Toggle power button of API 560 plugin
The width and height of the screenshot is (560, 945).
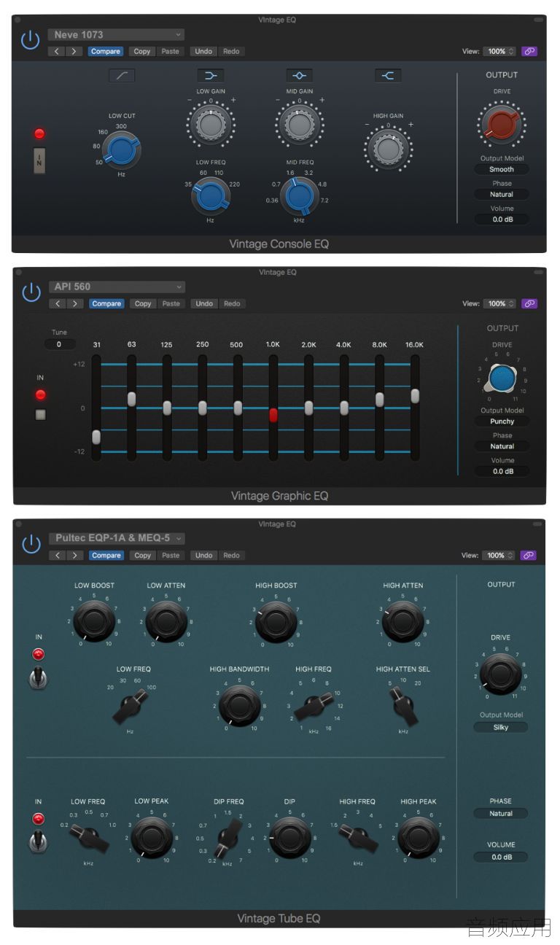31,292
